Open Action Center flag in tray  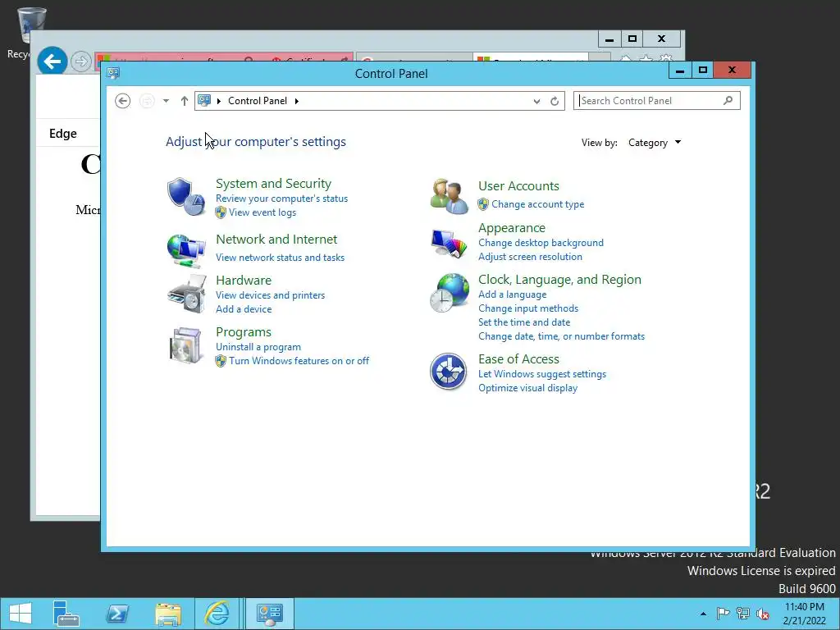click(723, 614)
